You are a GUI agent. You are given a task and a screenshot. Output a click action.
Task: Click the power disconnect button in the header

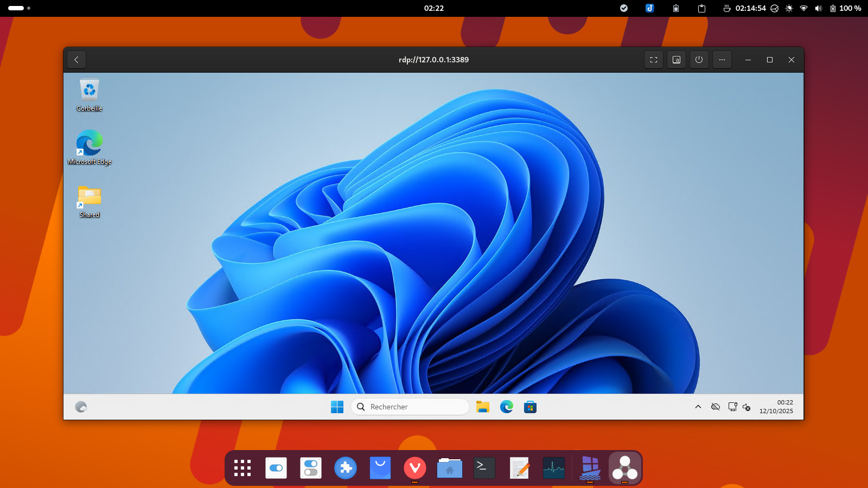tap(699, 60)
